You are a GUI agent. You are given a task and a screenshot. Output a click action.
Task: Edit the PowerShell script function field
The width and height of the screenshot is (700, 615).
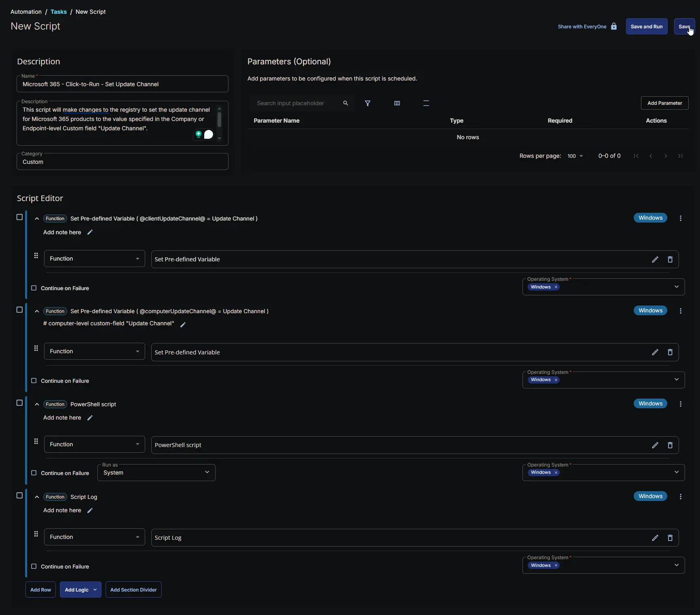tap(655, 445)
